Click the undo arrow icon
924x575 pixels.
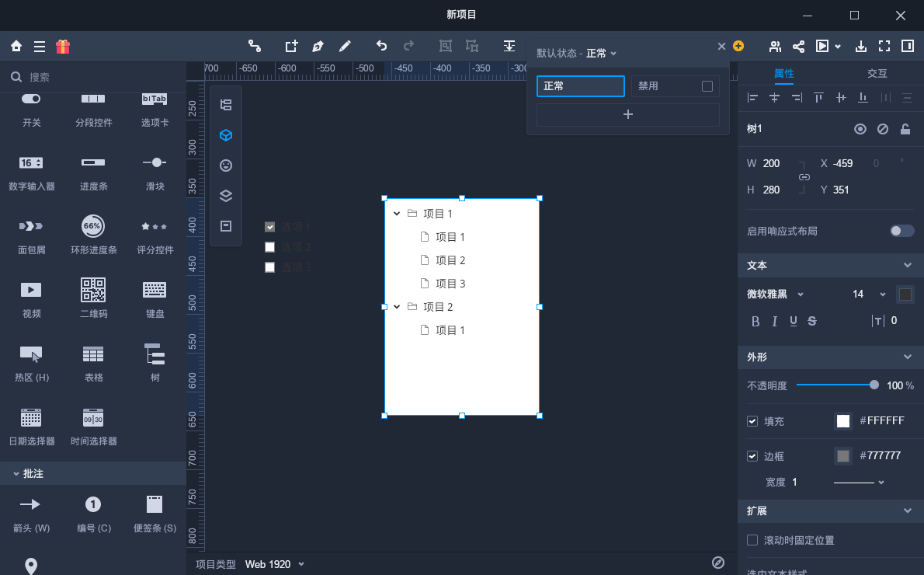click(381, 47)
